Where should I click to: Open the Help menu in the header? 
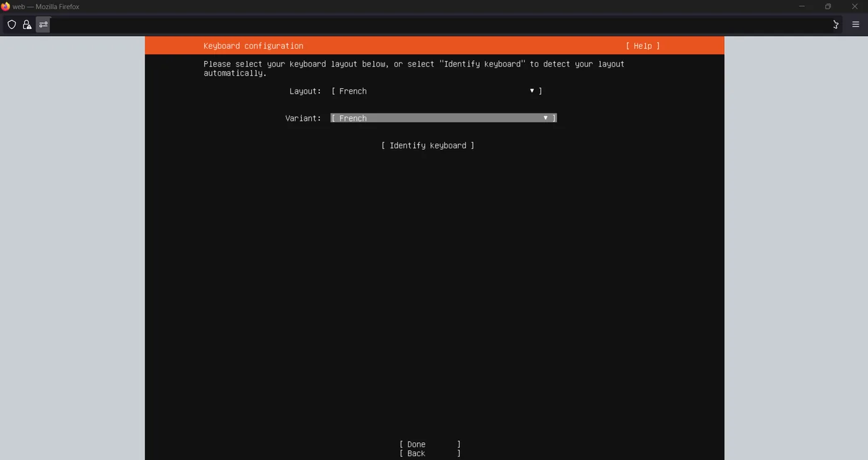click(642, 46)
